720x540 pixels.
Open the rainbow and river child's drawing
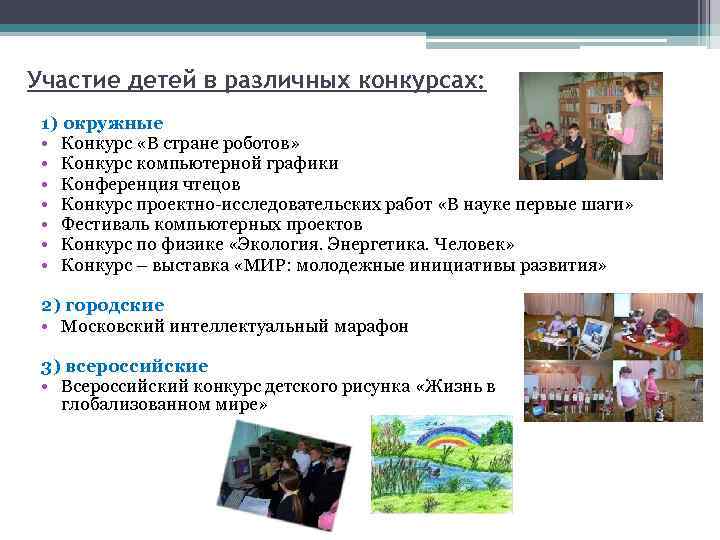pyautogui.click(x=442, y=464)
